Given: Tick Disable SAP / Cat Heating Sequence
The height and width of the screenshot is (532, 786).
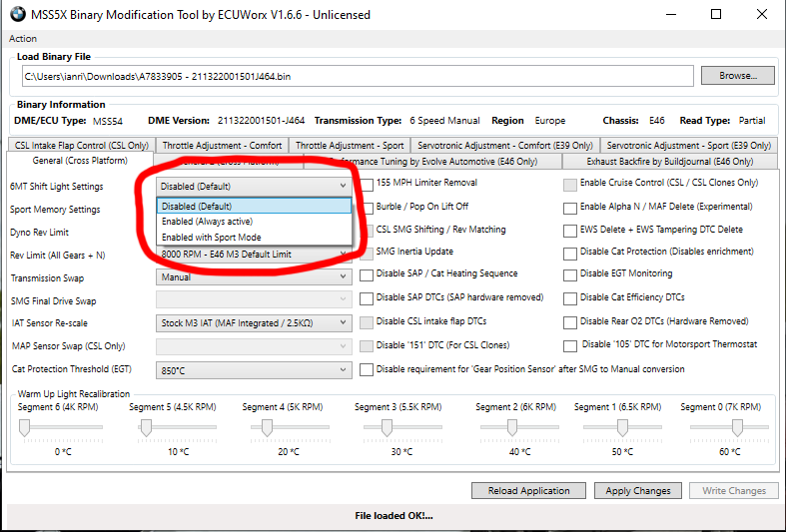Looking at the screenshot, I should 367,274.
